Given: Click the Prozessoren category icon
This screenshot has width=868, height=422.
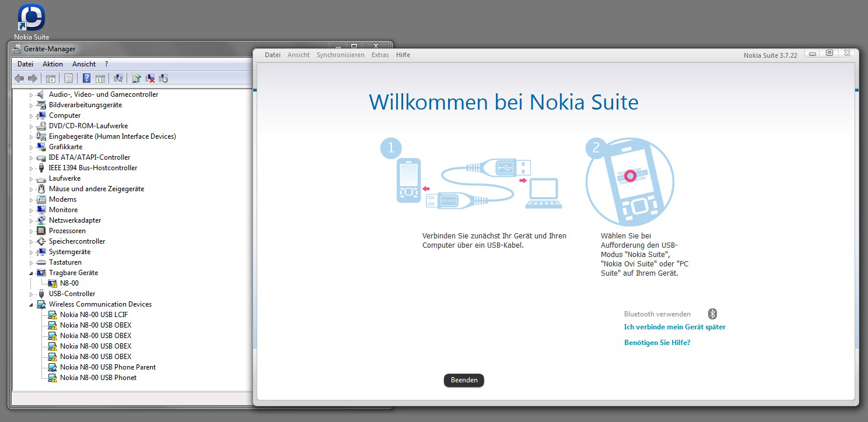Looking at the screenshot, I should (41, 231).
